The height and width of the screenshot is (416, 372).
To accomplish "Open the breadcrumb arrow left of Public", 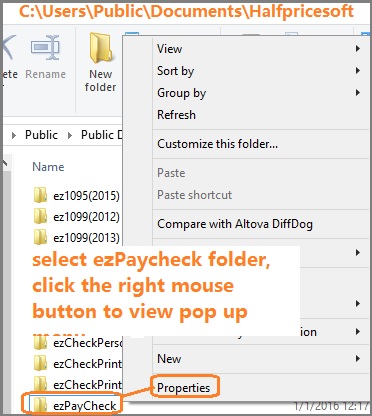I will (14, 136).
